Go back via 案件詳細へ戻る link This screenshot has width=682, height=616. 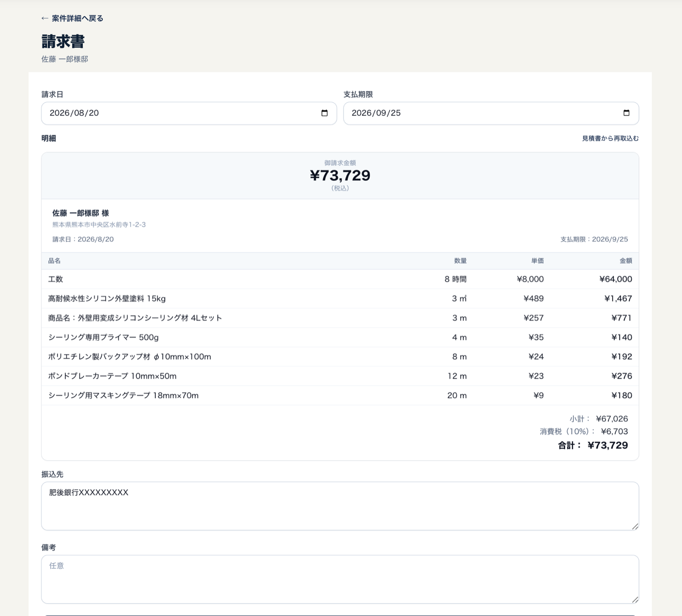[x=72, y=19]
